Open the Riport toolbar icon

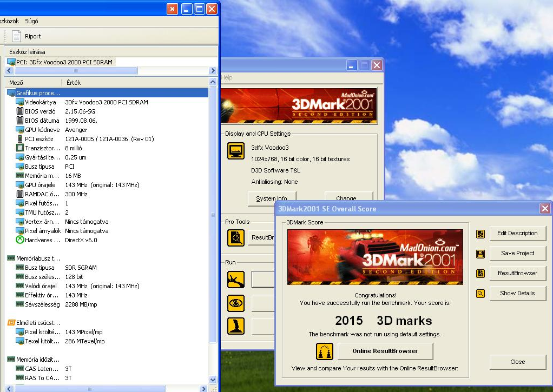point(17,36)
